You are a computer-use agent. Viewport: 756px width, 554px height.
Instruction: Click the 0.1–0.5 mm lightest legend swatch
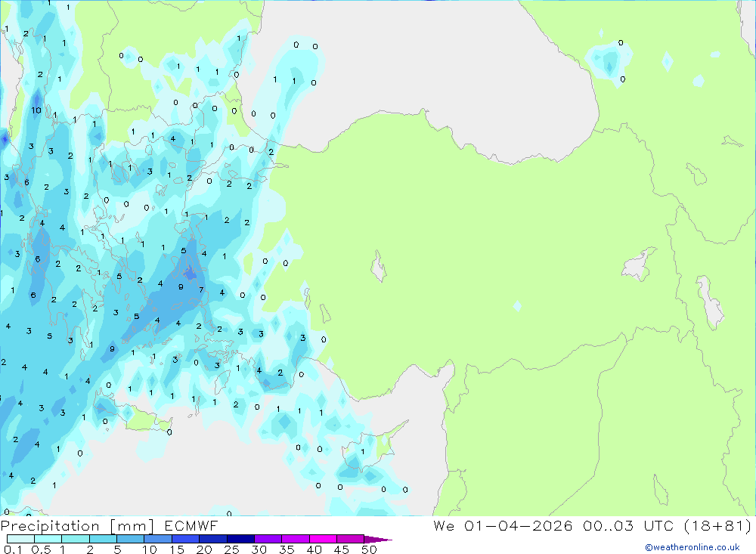point(20,539)
